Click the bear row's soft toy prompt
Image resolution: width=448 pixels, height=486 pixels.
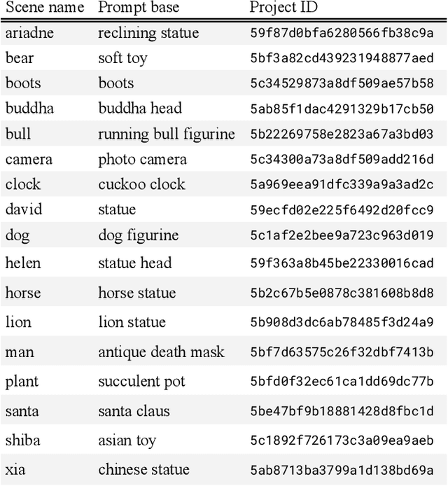(122, 58)
